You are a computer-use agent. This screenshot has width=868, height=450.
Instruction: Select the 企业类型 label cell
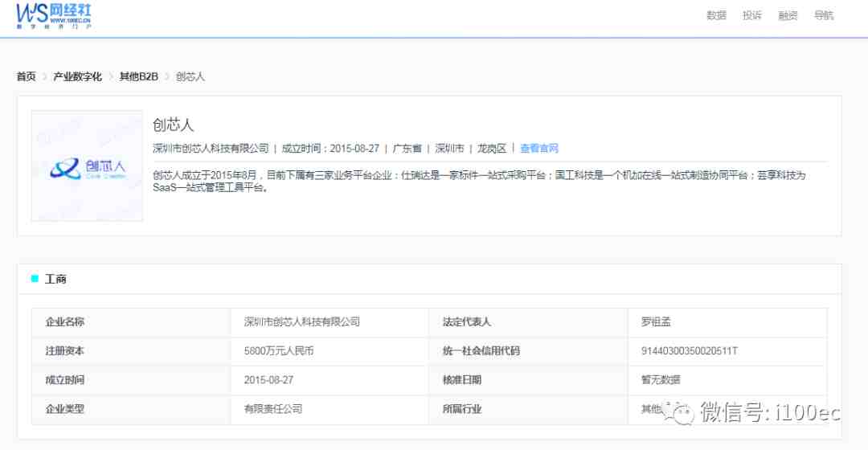[131, 409]
